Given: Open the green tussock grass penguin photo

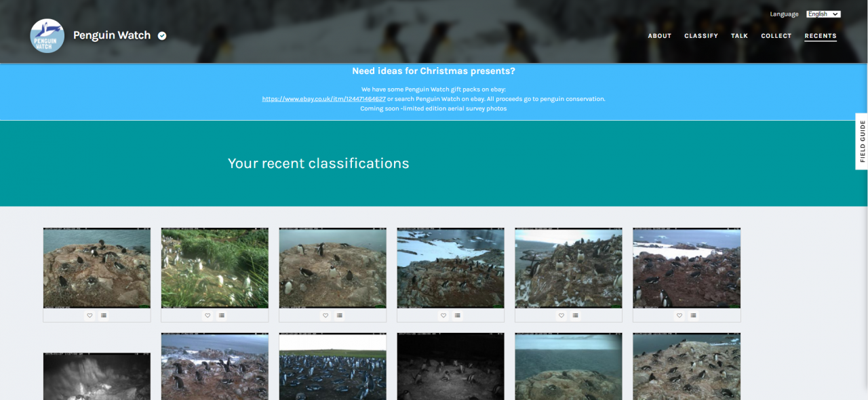Looking at the screenshot, I should 215,268.
